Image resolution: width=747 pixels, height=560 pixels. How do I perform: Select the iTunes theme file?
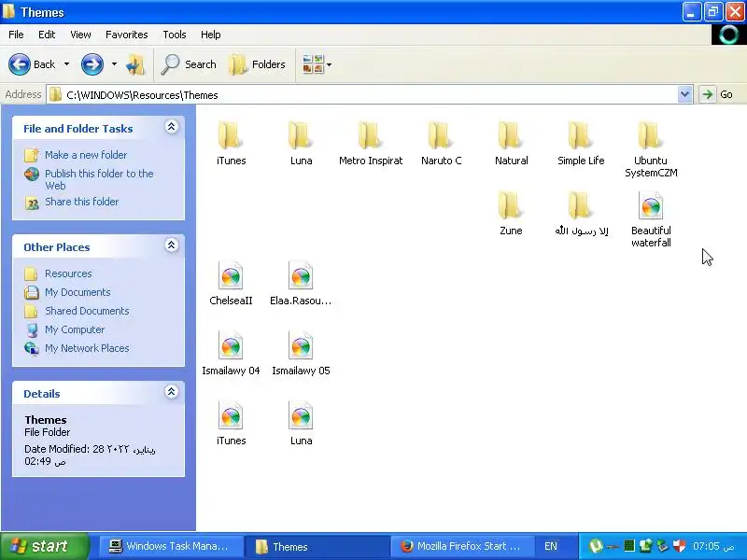coord(231,424)
